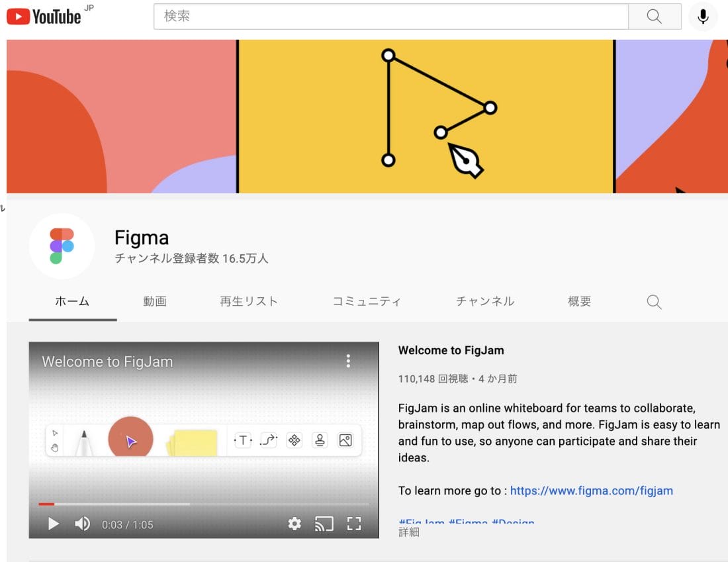Click the Figma channel avatar
Viewport: 728px width, 562px height.
tap(62, 246)
